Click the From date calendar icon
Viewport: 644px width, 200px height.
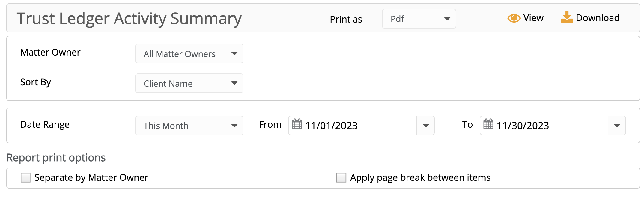(x=297, y=124)
